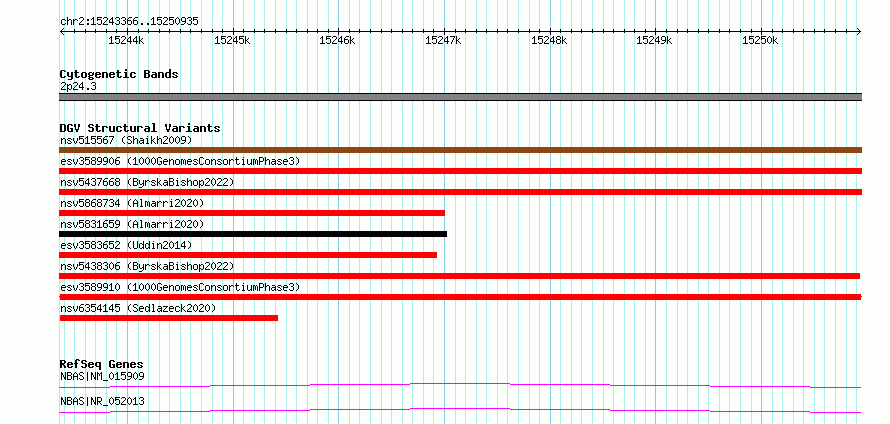
Task: Click the red nsv5438306 variant bar
Action: (460, 276)
